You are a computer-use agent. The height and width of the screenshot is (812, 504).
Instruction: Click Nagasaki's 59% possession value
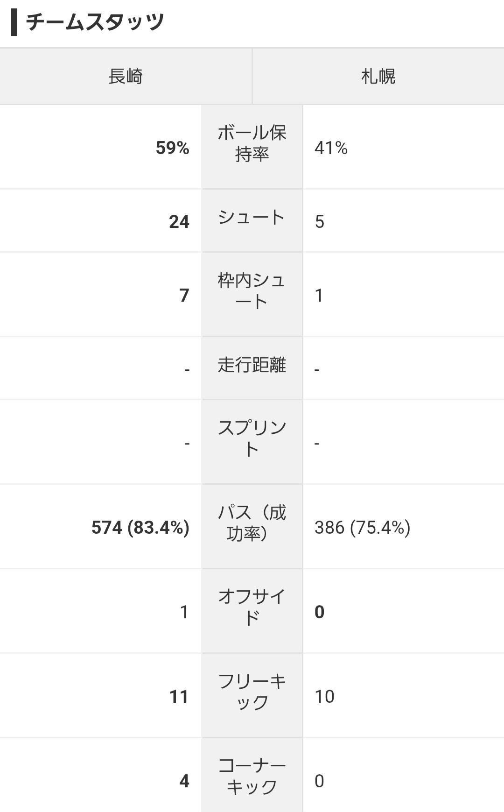[x=173, y=148]
